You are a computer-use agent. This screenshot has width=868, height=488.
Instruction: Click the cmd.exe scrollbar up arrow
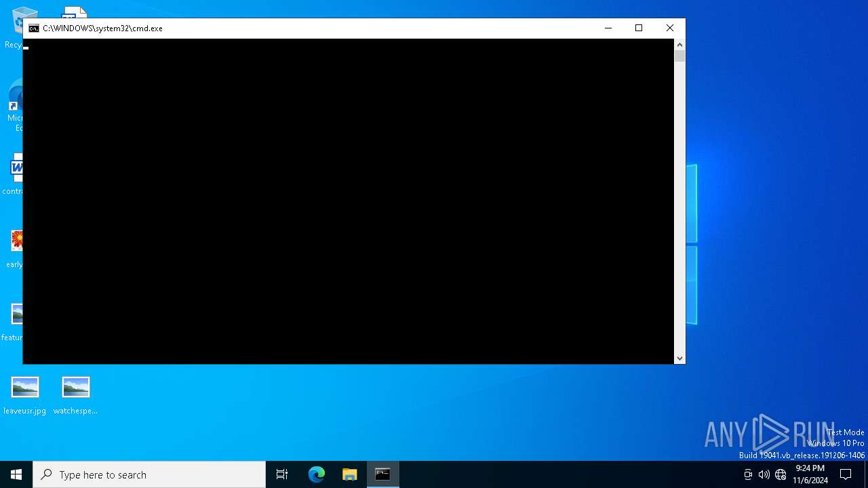[679, 44]
